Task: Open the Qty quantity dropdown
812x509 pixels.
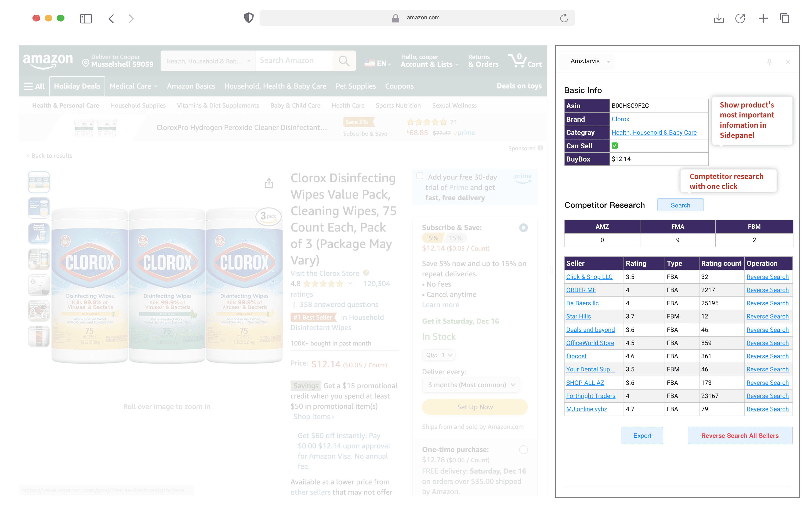Action: pyautogui.click(x=439, y=355)
